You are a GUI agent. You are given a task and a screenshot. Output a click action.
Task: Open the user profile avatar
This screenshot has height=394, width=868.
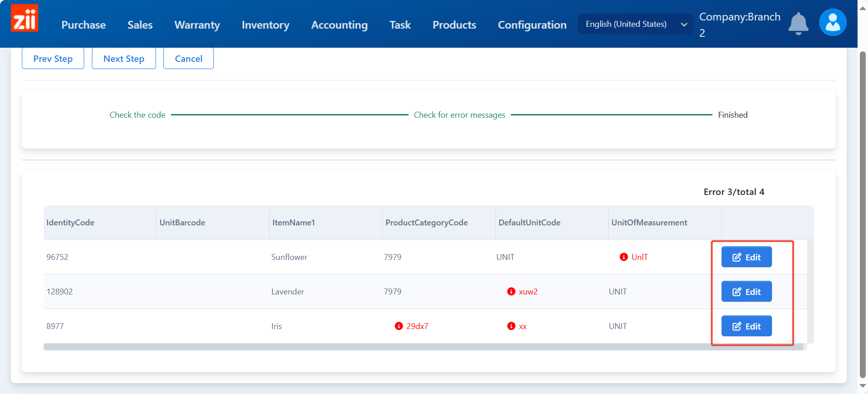(833, 22)
